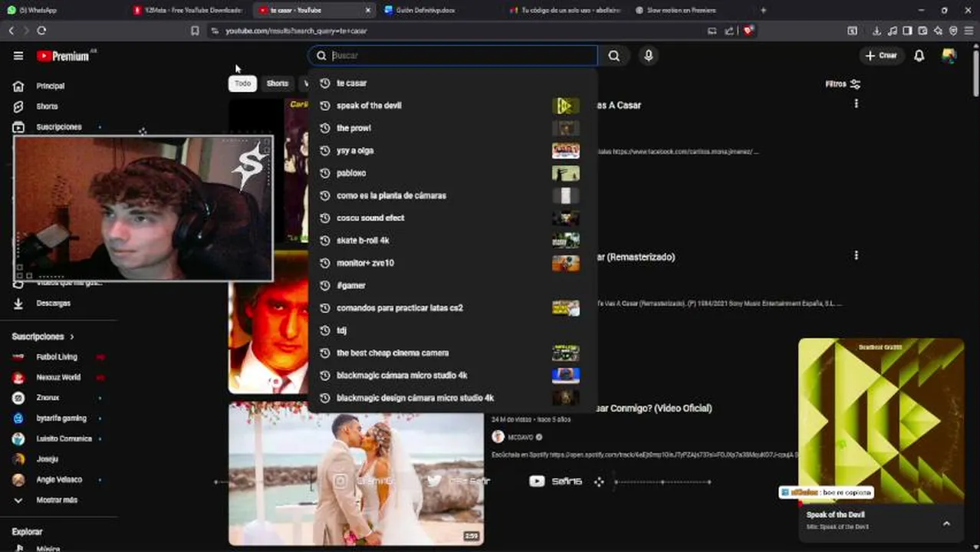Open the MCDAVO channel link

coord(521,437)
